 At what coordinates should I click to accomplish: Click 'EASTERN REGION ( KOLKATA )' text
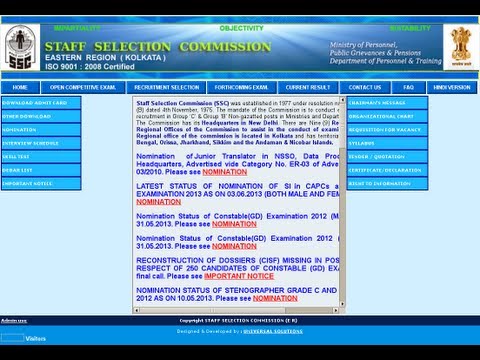click(105, 58)
